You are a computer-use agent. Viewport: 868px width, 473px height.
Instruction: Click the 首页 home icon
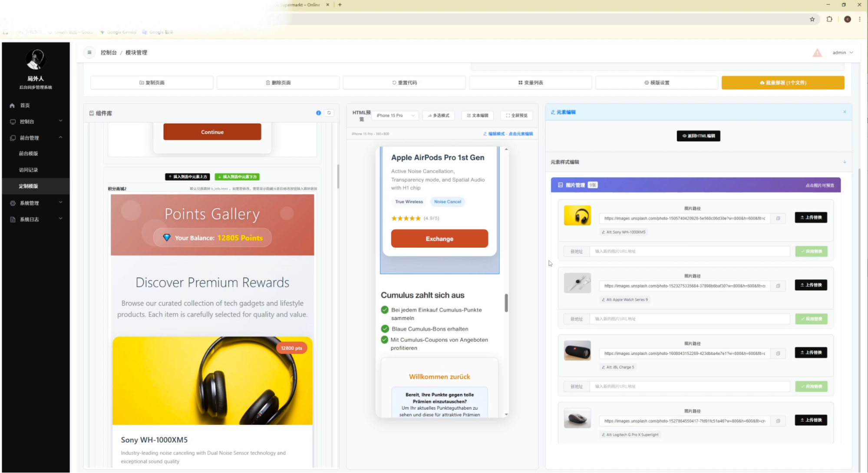tap(12, 106)
